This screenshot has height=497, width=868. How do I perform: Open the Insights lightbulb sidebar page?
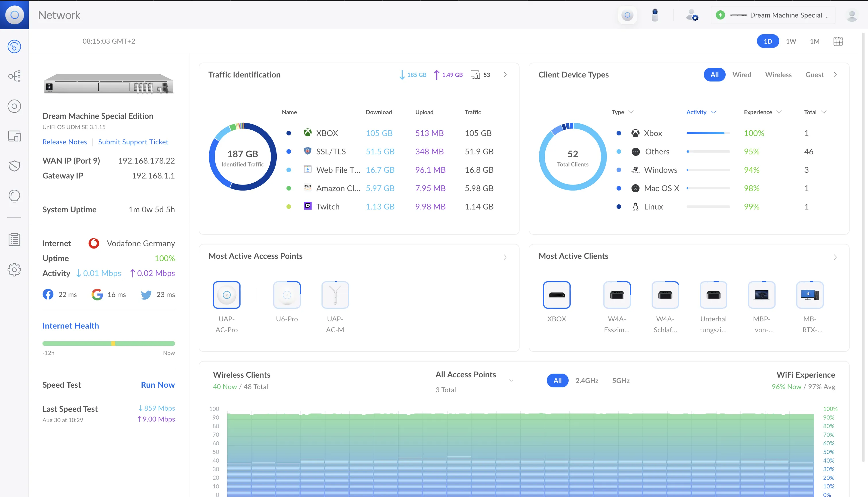pyautogui.click(x=14, y=196)
